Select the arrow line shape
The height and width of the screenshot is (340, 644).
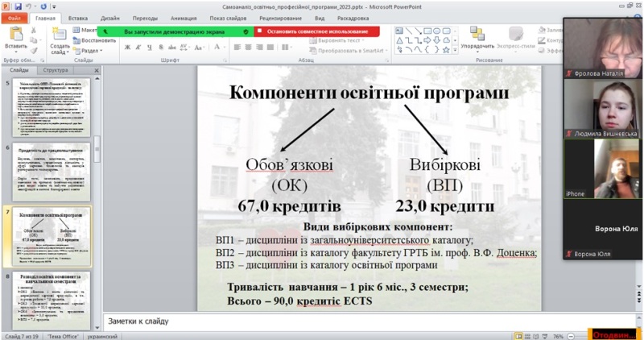[x=418, y=31]
